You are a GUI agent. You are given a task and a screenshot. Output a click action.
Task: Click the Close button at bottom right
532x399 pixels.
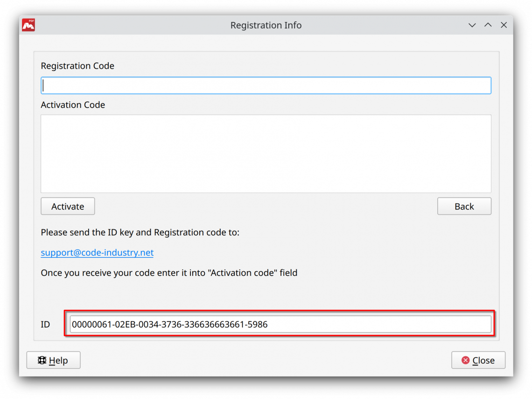pyautogui.click(x=478, y=360)
